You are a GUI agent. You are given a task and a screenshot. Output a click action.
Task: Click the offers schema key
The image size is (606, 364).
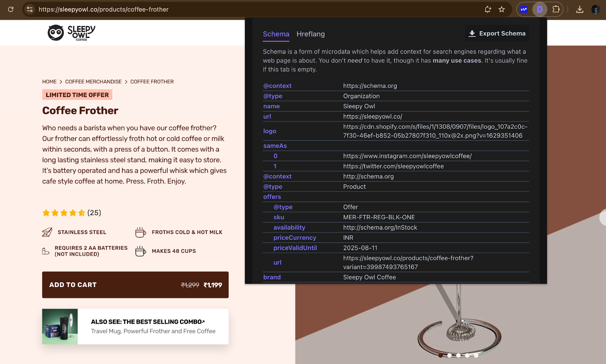click(x=272, y=197)
